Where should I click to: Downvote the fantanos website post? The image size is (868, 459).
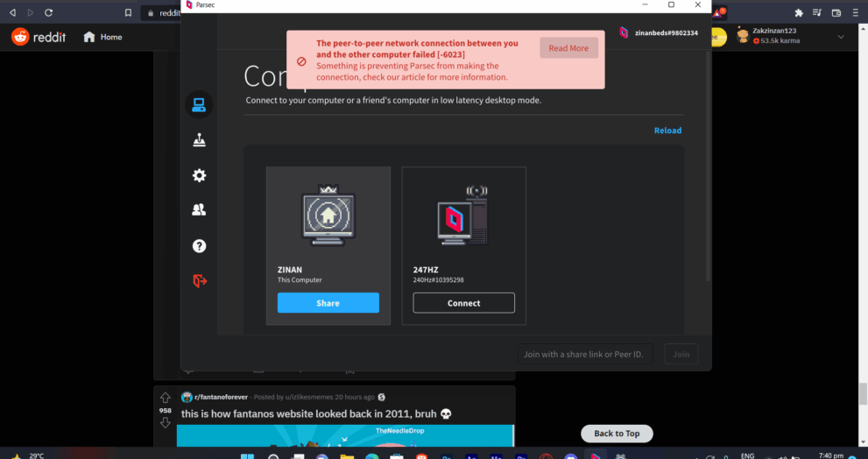pyautogui.click(x=165, y=423)
